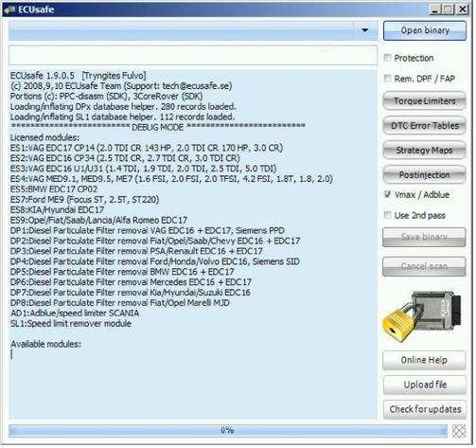
Task: Tick the Rem. DPF / FAP checkbox
Action: (387, 79)
